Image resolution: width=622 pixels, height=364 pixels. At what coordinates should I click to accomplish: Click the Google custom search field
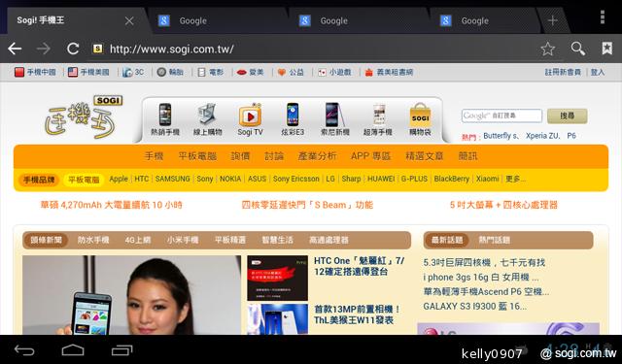[501, 116]
